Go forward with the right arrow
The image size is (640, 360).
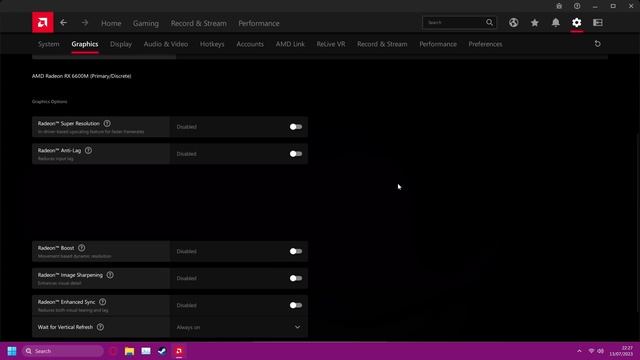[x=84, y=23]
